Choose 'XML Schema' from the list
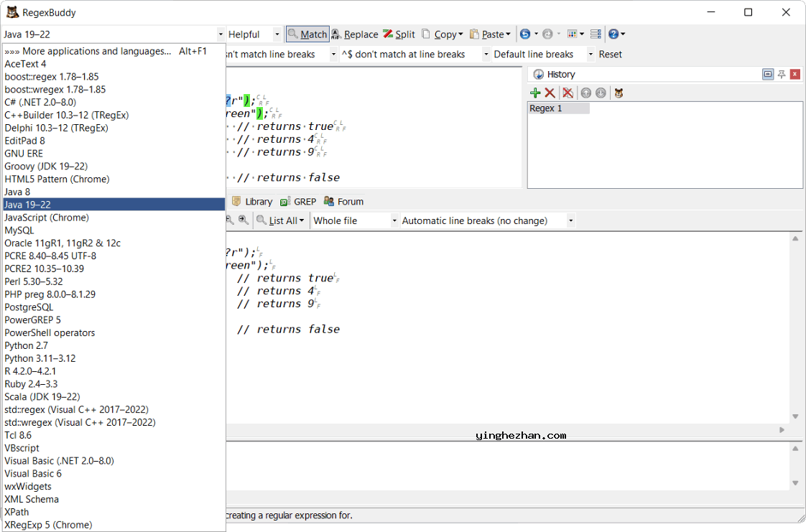 [114, 499]
